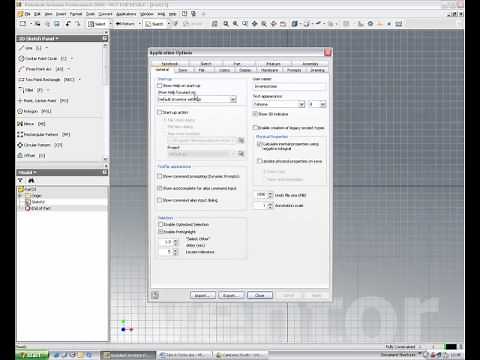Expand the Origin folder in browser
This screenshot has height=360, width=480.
(21, 196)
